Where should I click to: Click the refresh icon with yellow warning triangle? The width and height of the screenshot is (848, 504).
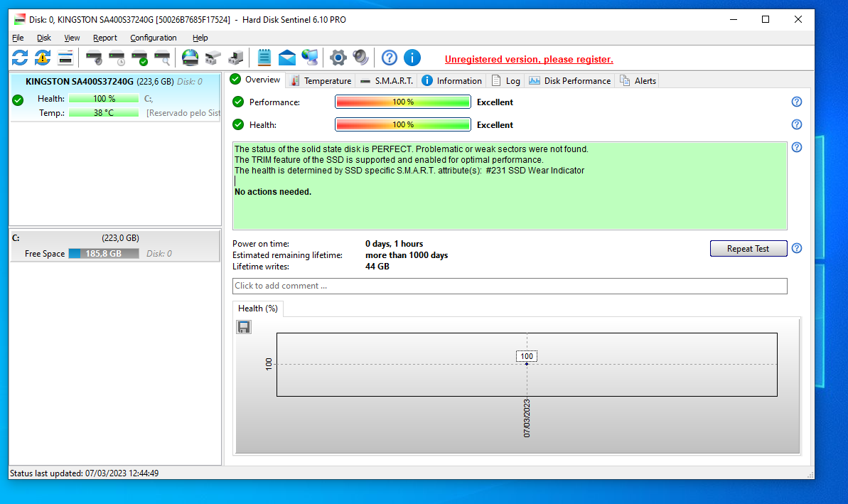43,58
